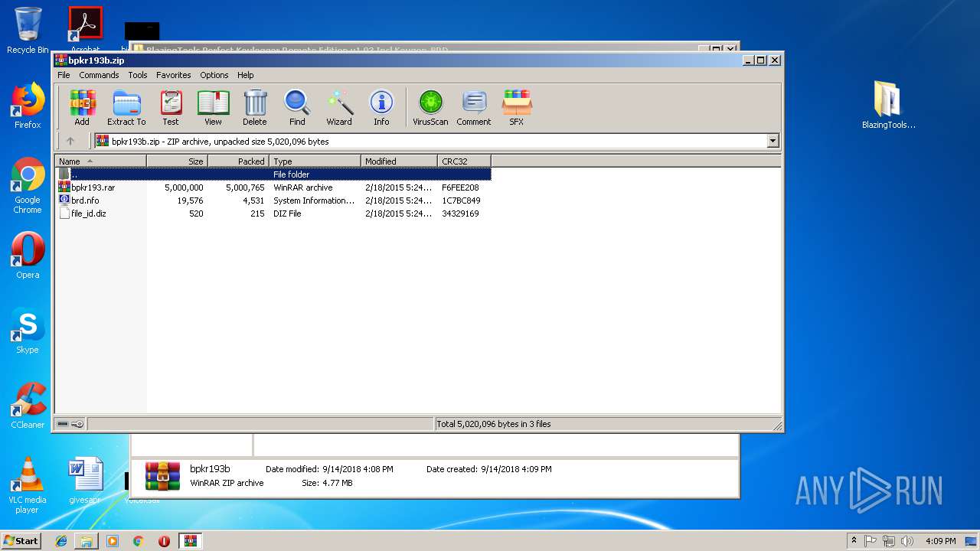
Task: Switch to WinRAR taskbar button
Action: (x=190, y=541)
